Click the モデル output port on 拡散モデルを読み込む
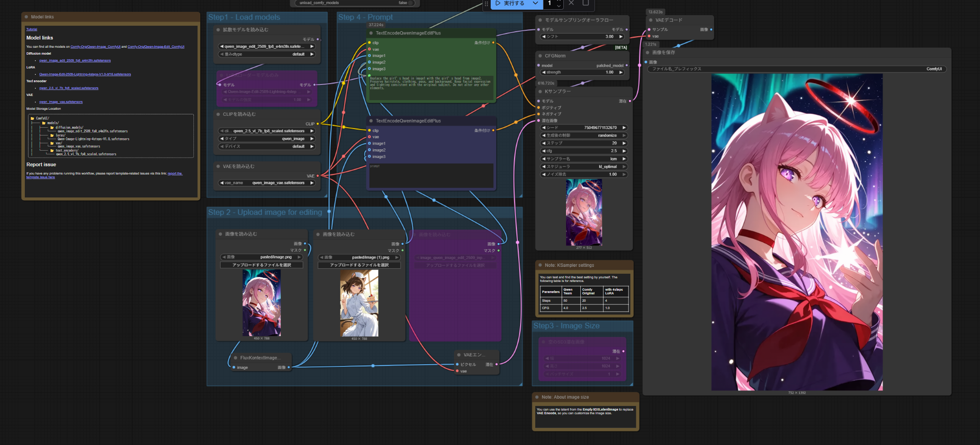Image resolution: width=980 pixels, height=445 pixels. click(x=317, y=39)
